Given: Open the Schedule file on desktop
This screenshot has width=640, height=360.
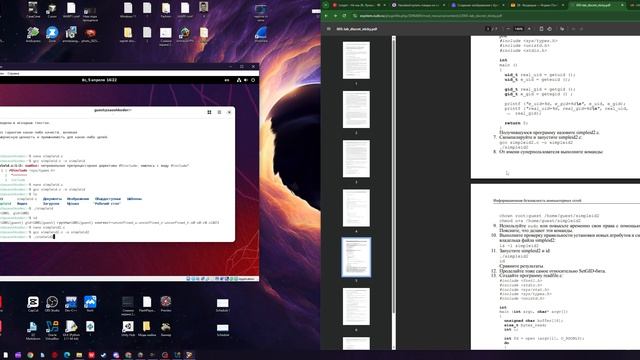Looking at the screenshot, I should click(x=223, y=329).
